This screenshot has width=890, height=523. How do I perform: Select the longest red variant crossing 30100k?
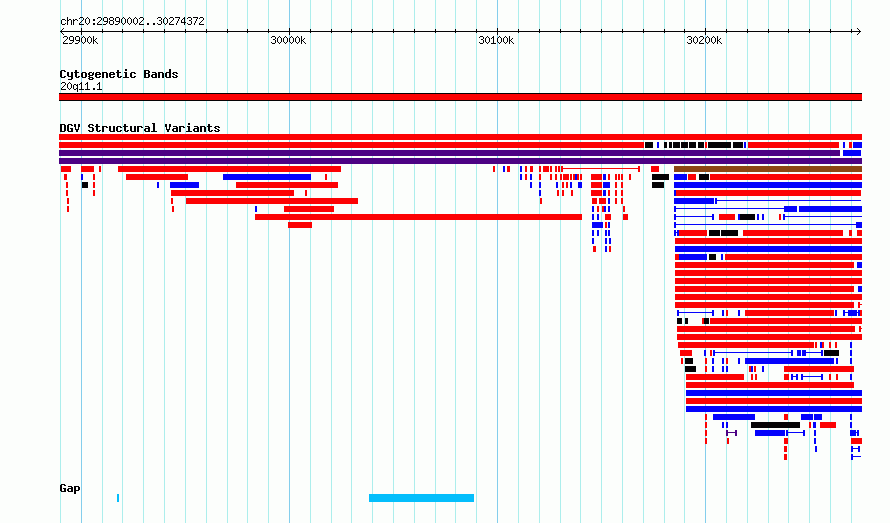tap(418, 217)
